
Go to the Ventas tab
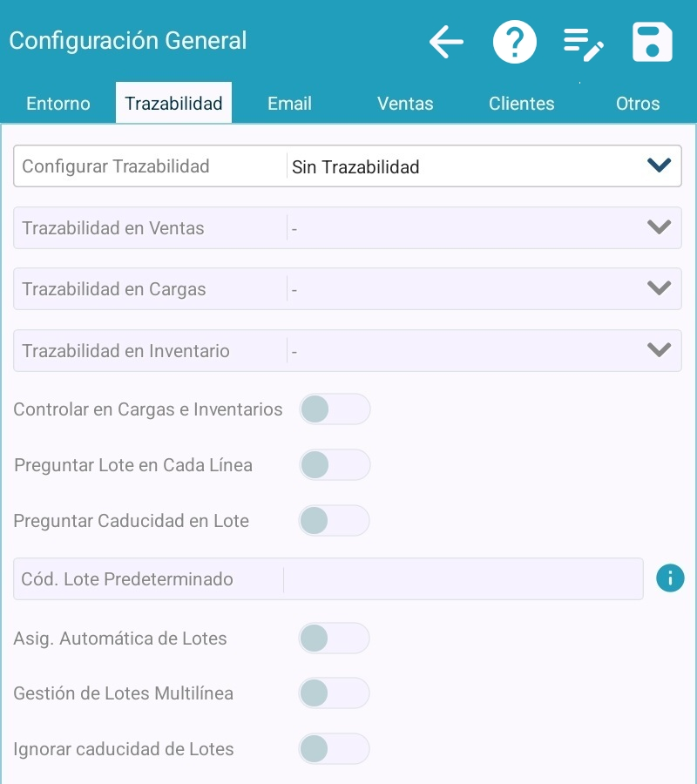405,104
